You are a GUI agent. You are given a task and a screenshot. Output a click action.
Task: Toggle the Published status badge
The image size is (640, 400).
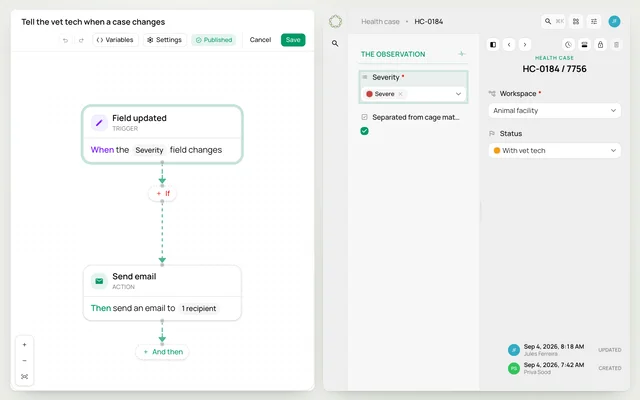click(214, 40)
